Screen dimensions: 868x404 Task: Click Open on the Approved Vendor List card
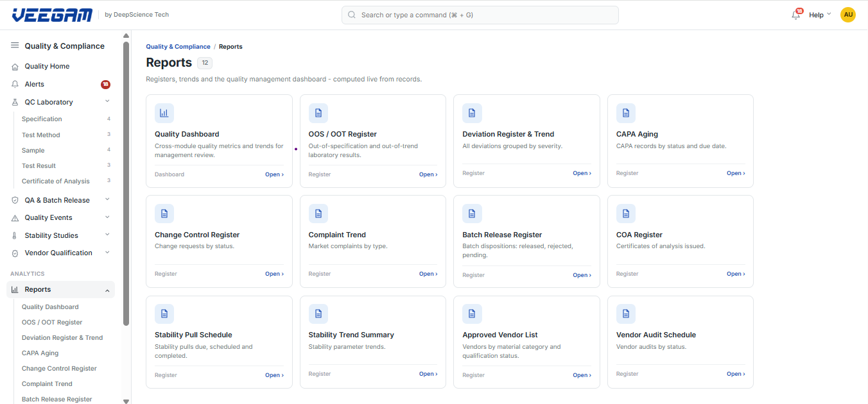click(x=582, y=375)
